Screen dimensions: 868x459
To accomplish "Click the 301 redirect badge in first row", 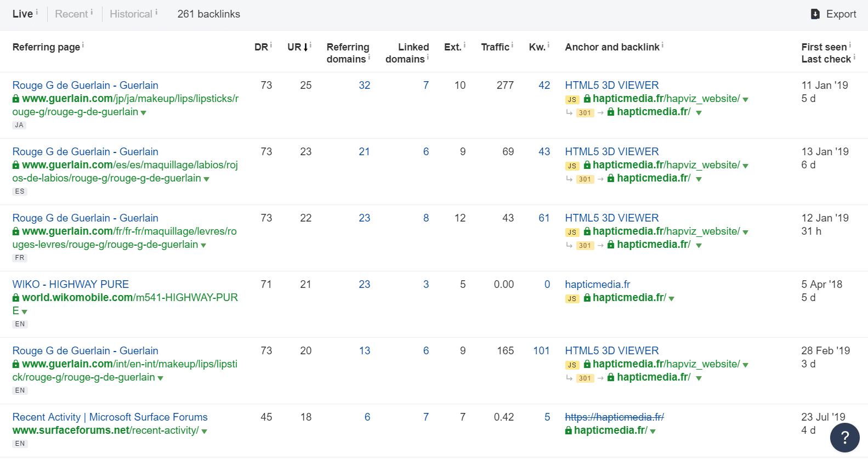I will click(x=585, y=113).
